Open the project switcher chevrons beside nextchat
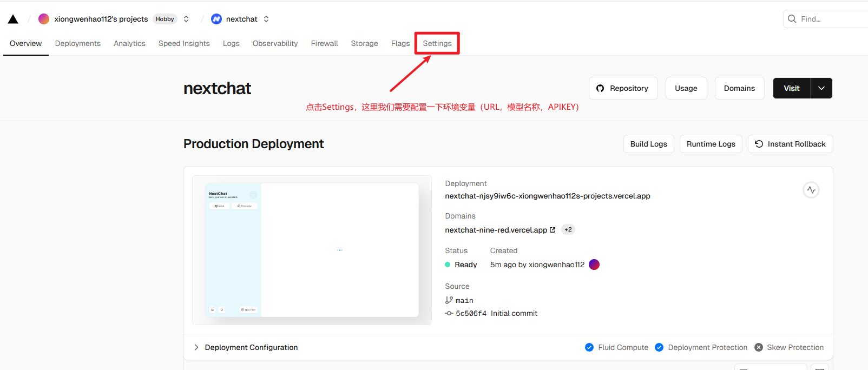Screen dimensions: 868x370 tap(266, 19)
